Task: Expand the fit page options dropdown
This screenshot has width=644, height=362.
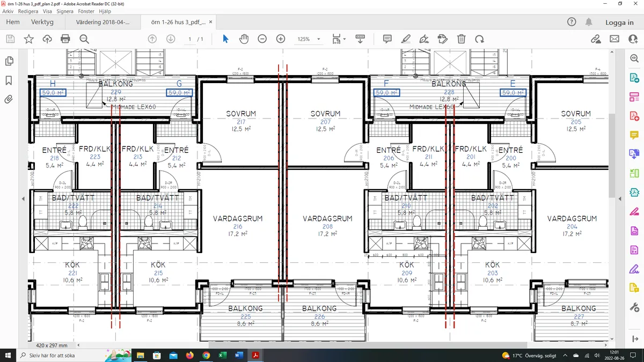Action: click(345, 39)
